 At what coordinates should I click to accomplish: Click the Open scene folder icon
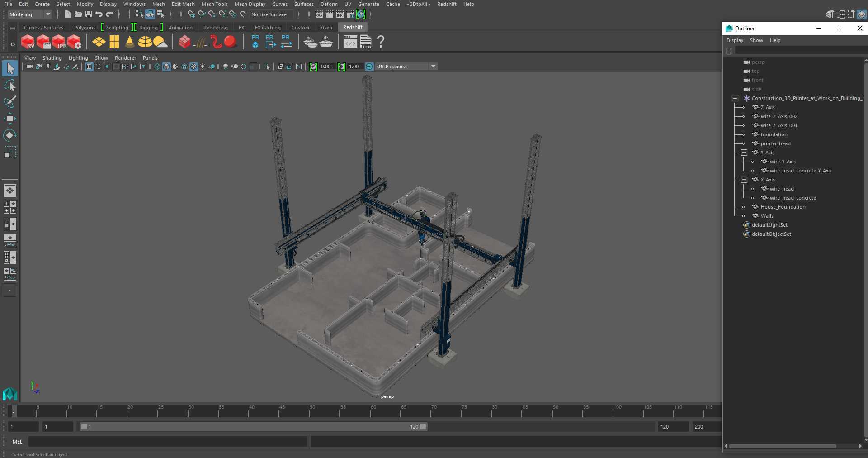78,14
